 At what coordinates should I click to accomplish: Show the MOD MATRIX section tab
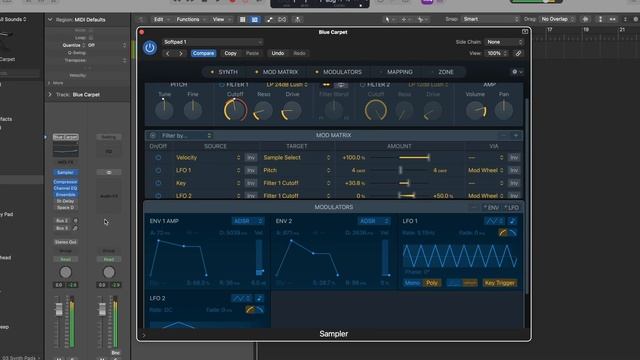click(277, 72)
